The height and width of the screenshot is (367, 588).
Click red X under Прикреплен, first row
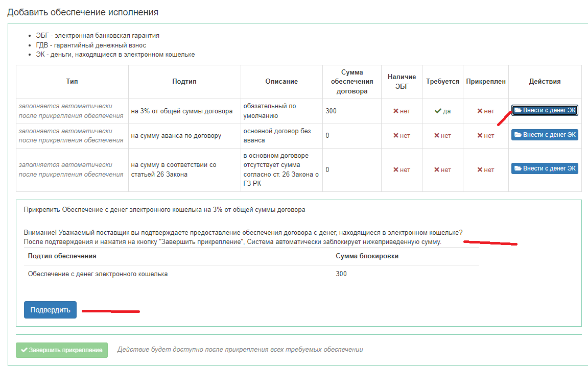(480, 111)
